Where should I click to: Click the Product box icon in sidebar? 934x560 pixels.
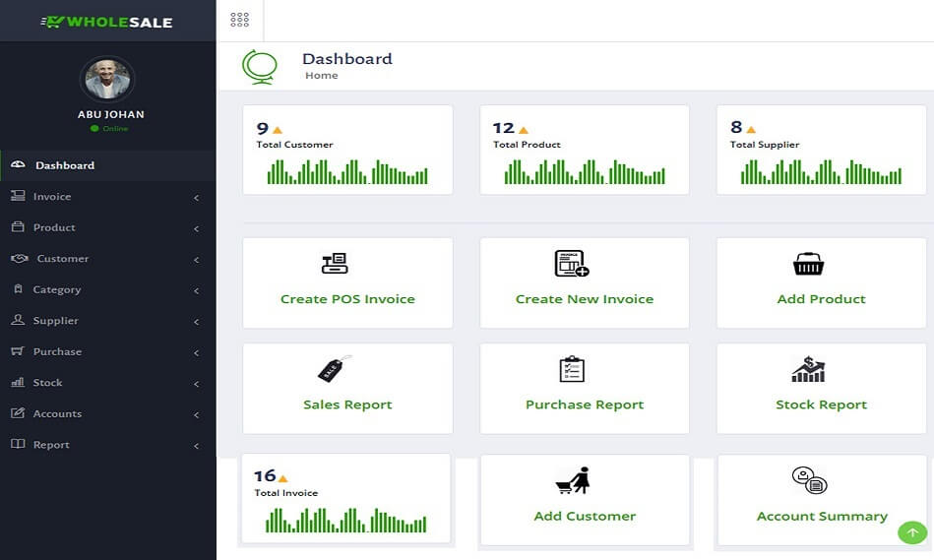(x=18, y=226)
